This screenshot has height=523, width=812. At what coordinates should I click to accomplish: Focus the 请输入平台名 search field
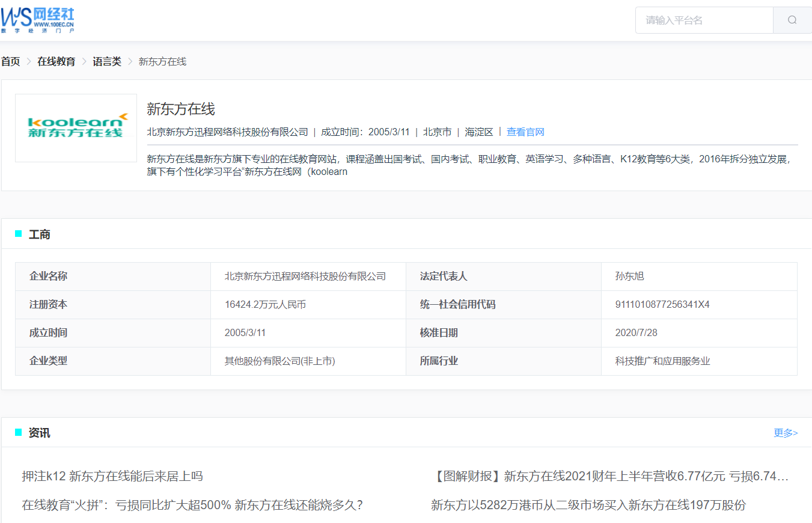pyautogui.click(x=704, y=20)
